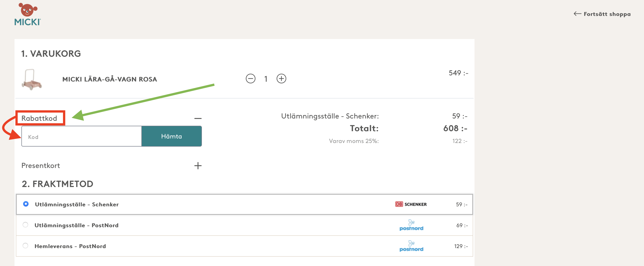Click the product price 549 :-

coord(458,73)
